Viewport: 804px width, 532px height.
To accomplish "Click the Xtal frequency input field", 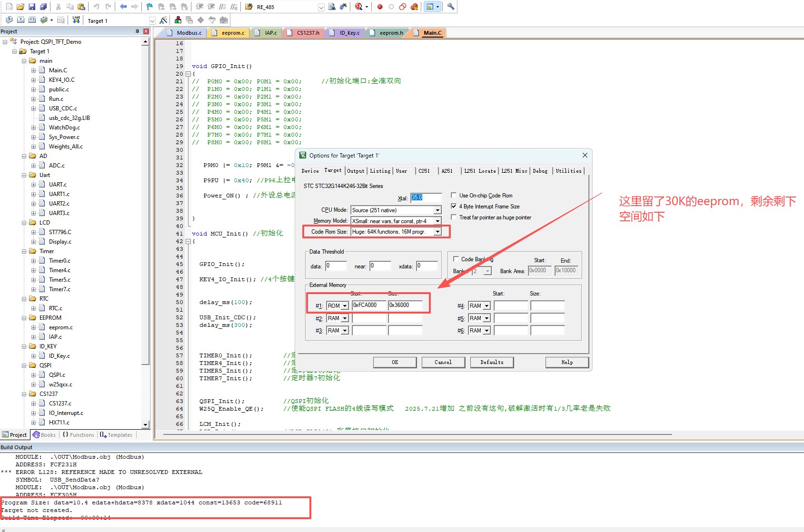I will tap(426, 197).
